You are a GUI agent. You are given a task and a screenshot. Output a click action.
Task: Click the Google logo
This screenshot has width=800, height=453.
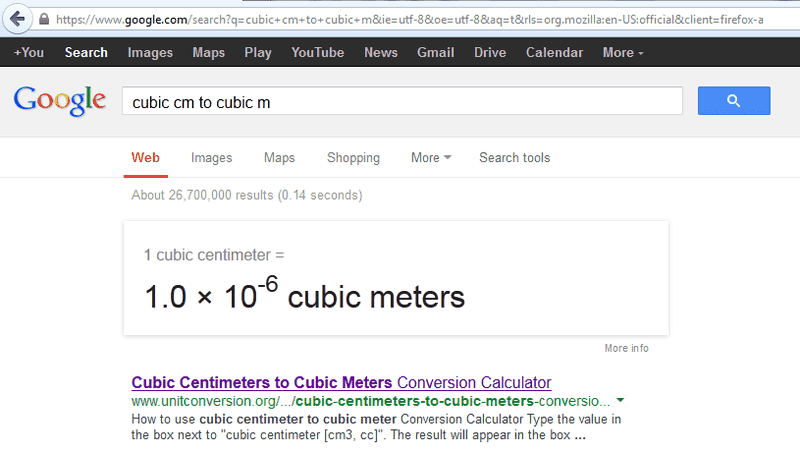(59, 100)
